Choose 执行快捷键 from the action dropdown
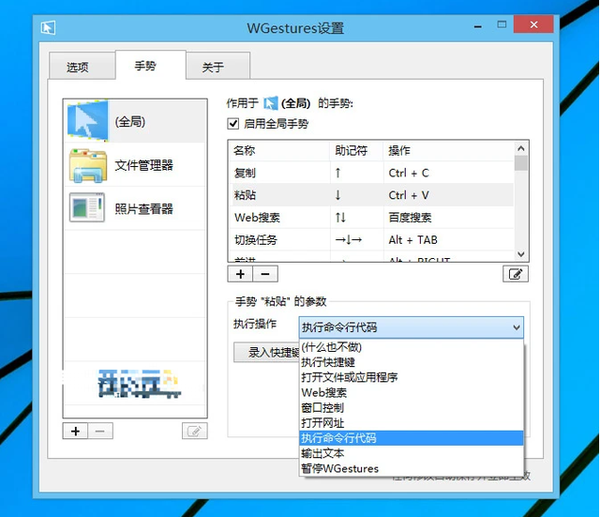This screenshot has height=517, width=600. coord(411,362)
